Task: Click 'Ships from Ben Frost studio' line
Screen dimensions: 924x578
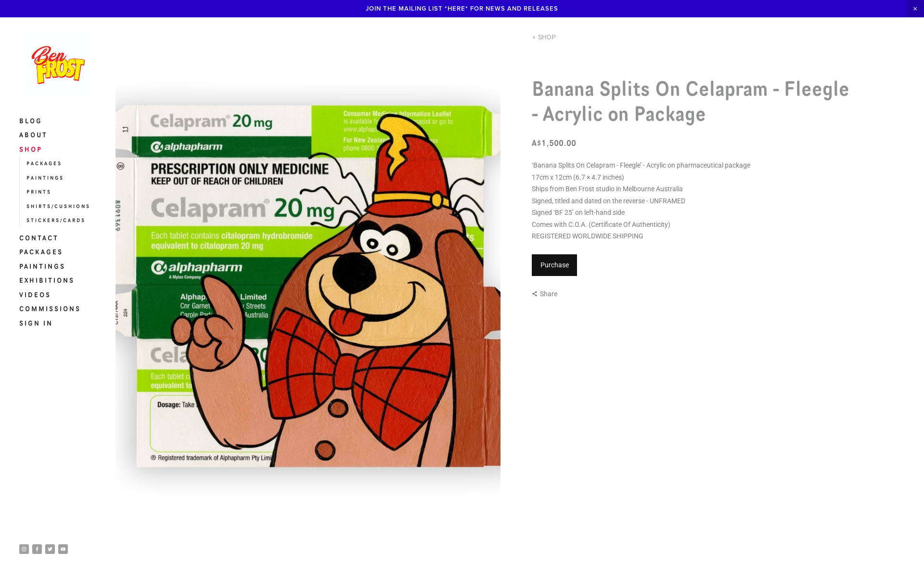Action: coord(607,189)
